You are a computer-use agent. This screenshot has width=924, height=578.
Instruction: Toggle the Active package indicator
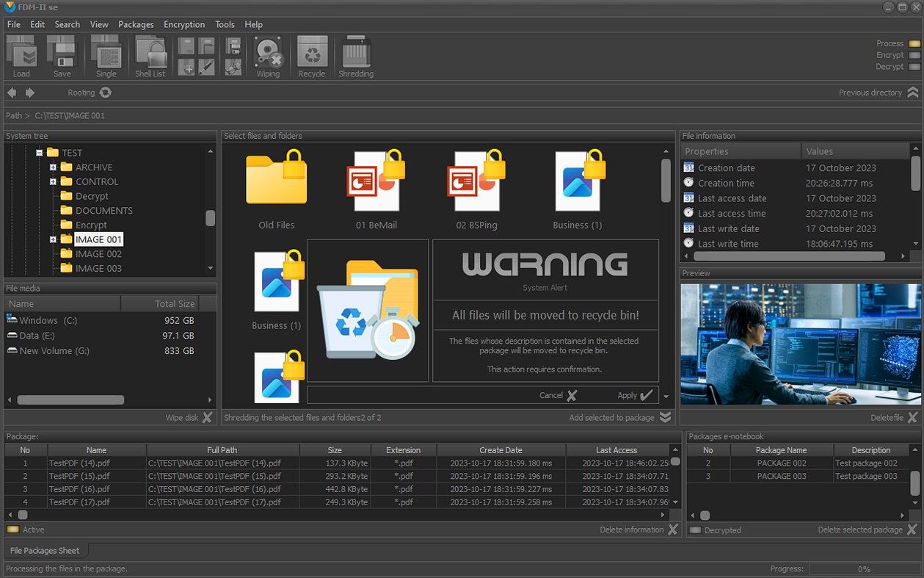[x=13, y=530]
